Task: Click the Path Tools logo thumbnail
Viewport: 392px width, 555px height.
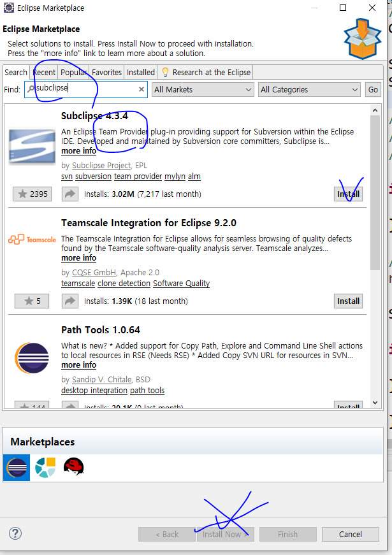Action: [x=32, y=358]
